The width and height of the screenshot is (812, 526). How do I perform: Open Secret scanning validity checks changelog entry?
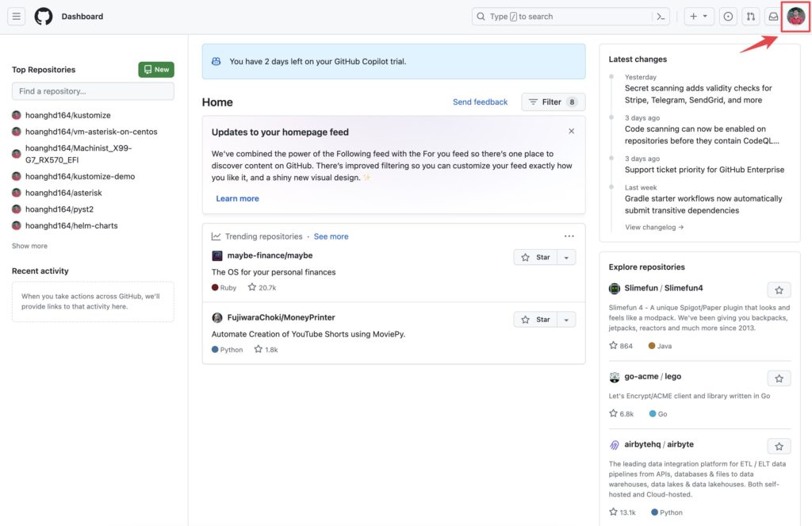tap(698, 94)
